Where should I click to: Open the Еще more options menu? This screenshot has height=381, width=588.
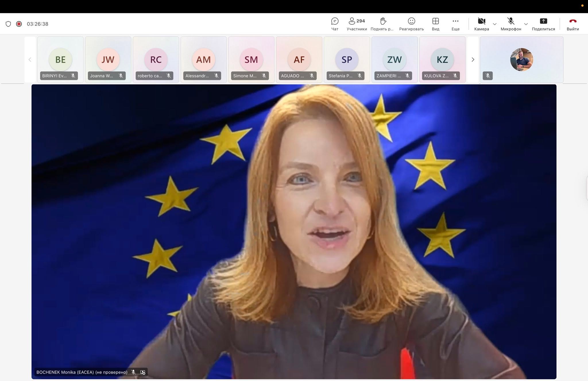tap(455, 24)
